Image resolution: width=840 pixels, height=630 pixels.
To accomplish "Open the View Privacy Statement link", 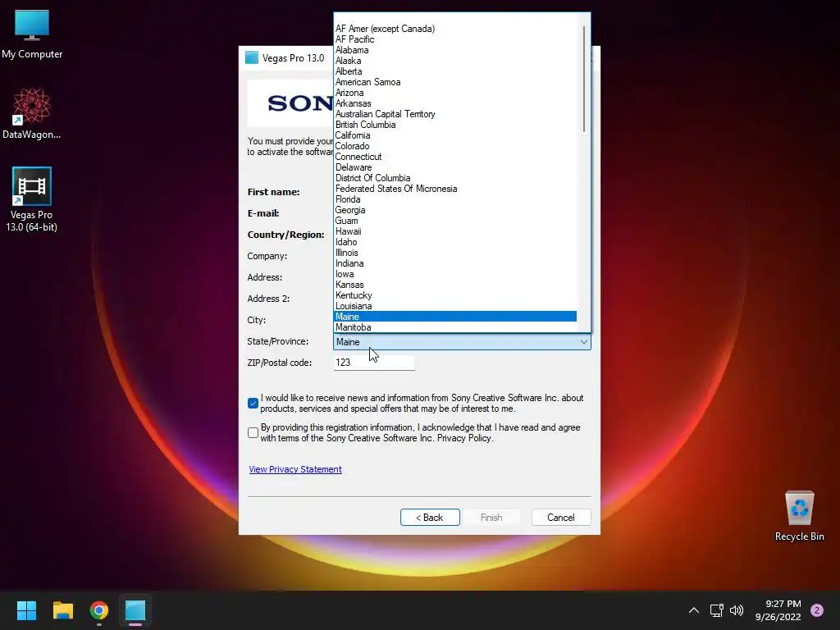I will tap(295, 469).
